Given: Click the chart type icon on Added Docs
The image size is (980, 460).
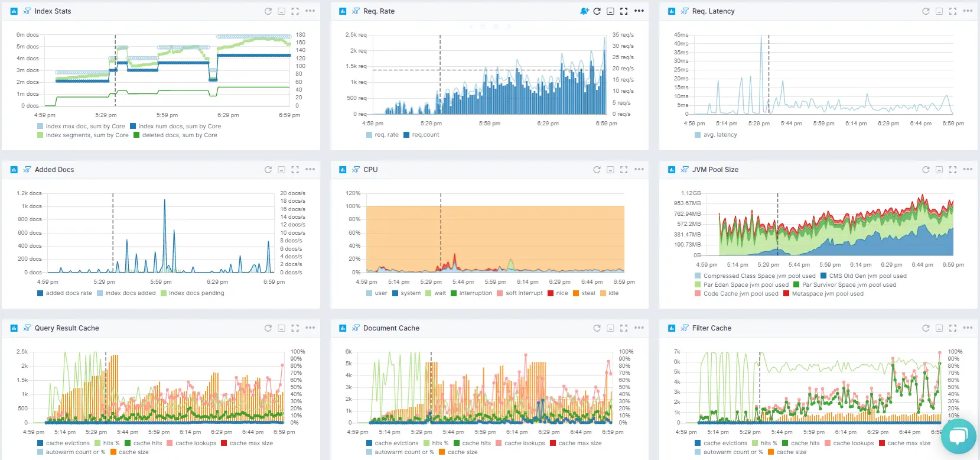Looking at the screenshot, I should (14, 170).
